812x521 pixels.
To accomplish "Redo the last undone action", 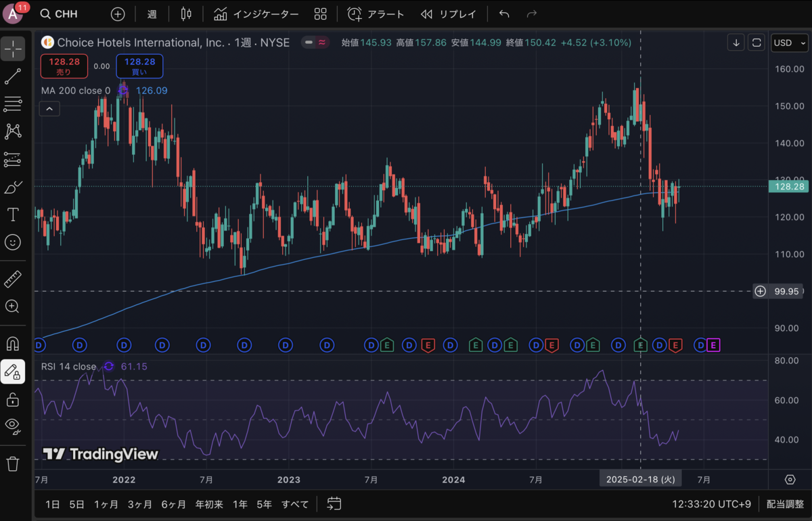I will tap(532, 14).
